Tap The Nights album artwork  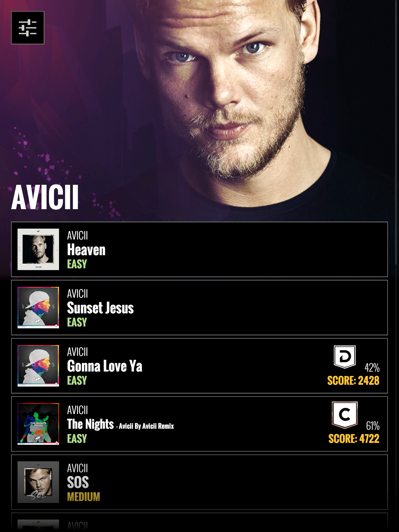[38, 424]
